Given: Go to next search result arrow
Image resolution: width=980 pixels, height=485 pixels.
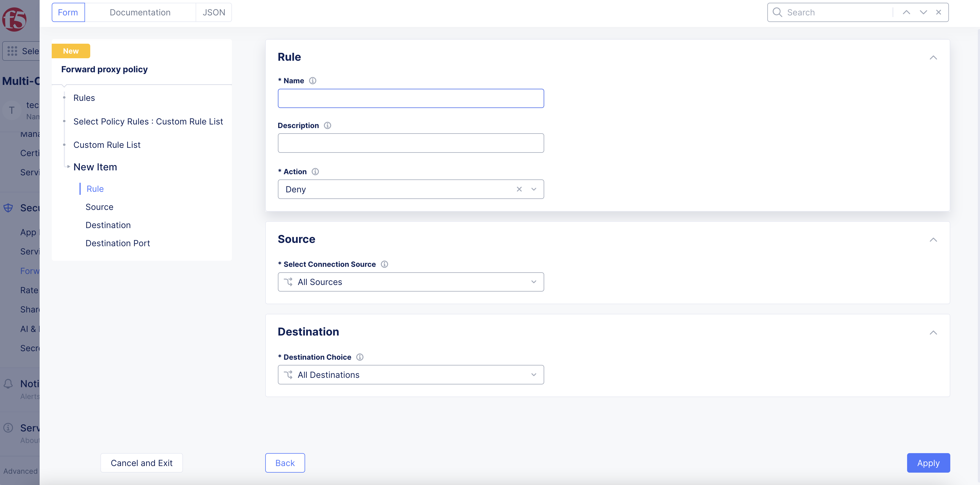Looking at the screenshot, I should coord(923,13).
